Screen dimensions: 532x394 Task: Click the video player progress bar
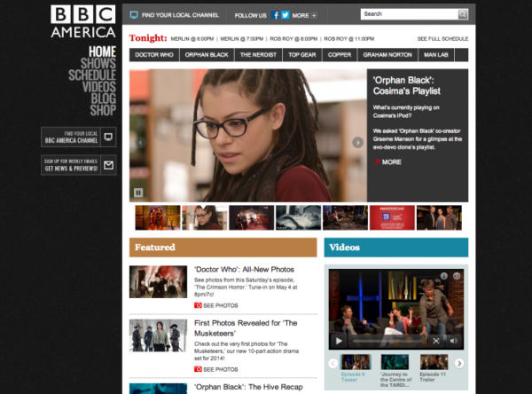click(389, 341)
